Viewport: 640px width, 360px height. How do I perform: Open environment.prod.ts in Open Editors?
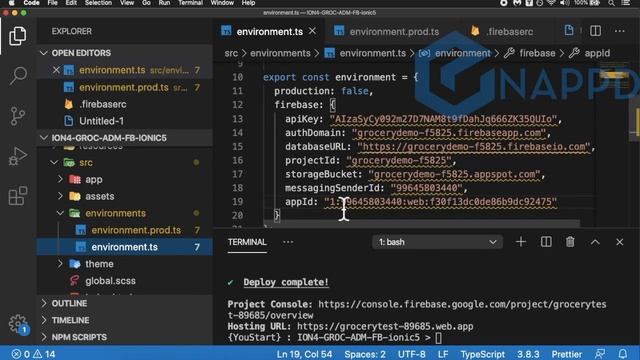tap(124, 87)
